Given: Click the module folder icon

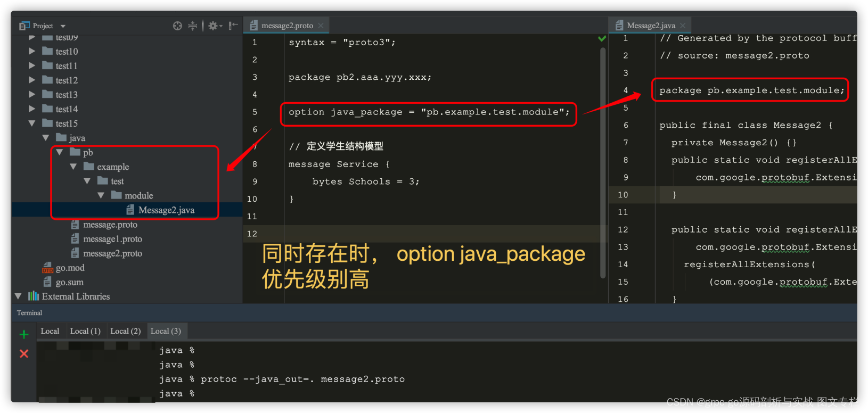Looking at the screenshot, I should pos(117,195).
